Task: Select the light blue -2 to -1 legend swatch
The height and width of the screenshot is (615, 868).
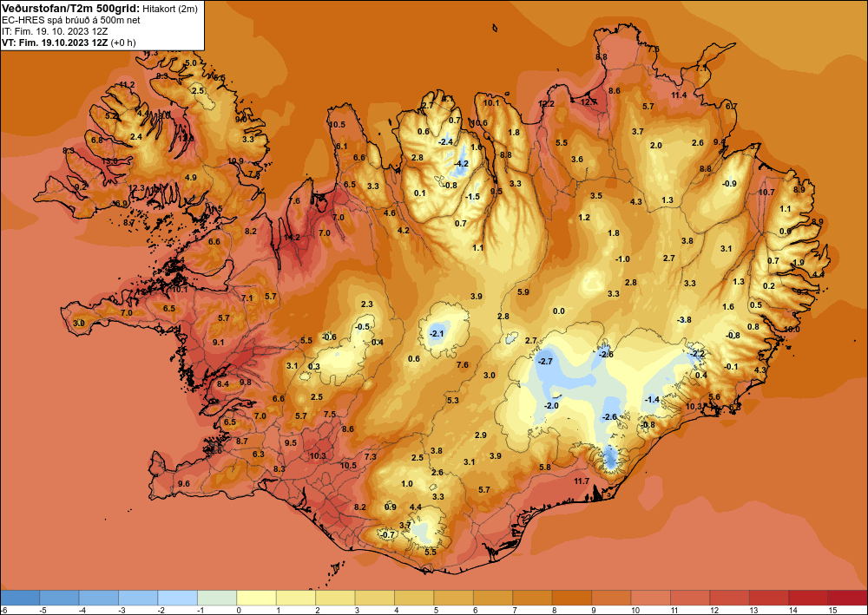Action: [178, 598]
